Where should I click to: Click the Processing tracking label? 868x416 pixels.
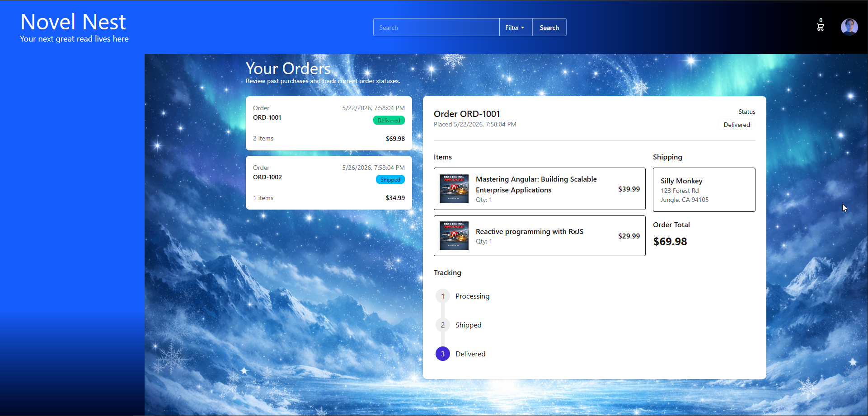coord(472,296)
